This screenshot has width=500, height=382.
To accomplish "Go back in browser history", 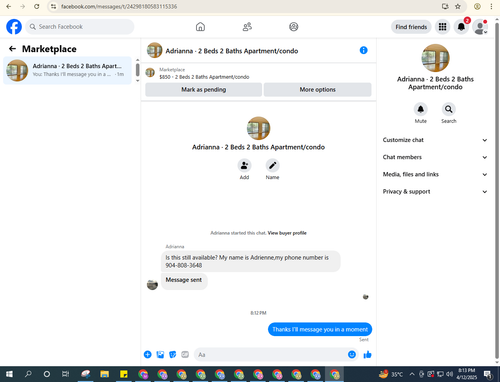I will (x=9, y=6).
